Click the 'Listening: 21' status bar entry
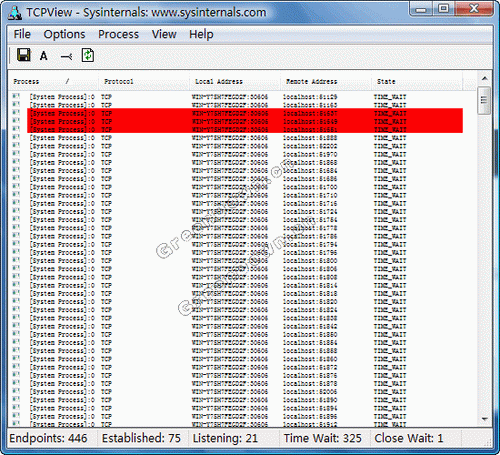 [225, 438]
